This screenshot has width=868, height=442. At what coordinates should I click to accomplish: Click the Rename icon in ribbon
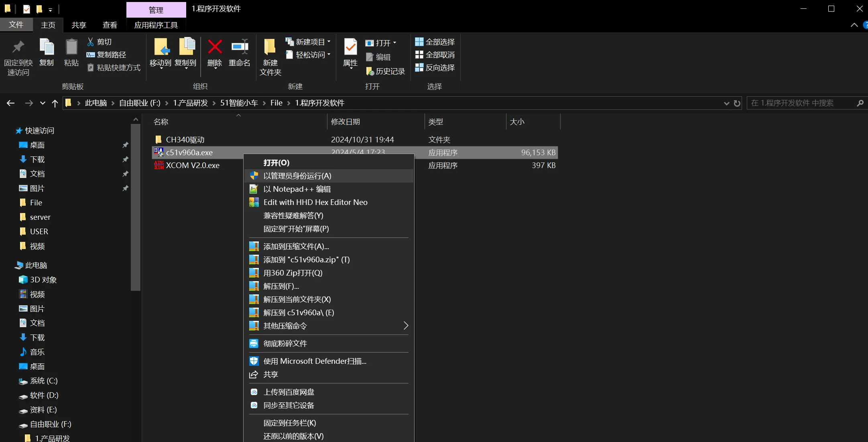240,47
